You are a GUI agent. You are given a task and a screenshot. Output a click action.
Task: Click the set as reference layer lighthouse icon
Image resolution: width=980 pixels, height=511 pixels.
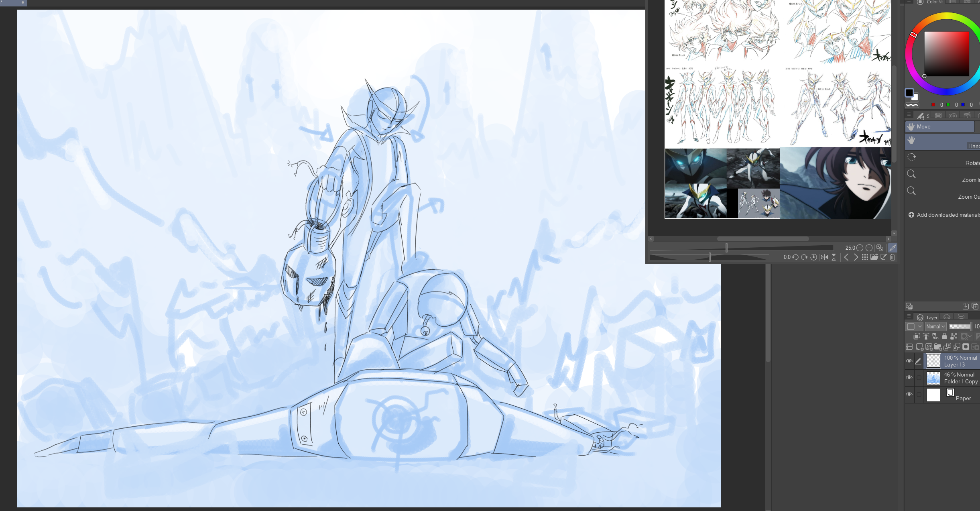(x=926, y=336)
